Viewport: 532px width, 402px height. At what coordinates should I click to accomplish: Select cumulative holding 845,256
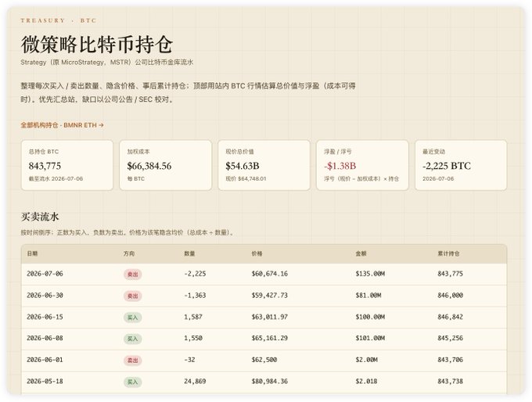click(450, 338)
